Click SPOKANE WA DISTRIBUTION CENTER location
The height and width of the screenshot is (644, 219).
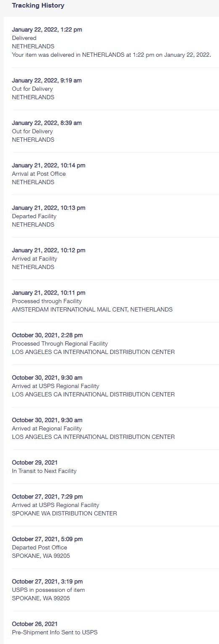(64, 513)
